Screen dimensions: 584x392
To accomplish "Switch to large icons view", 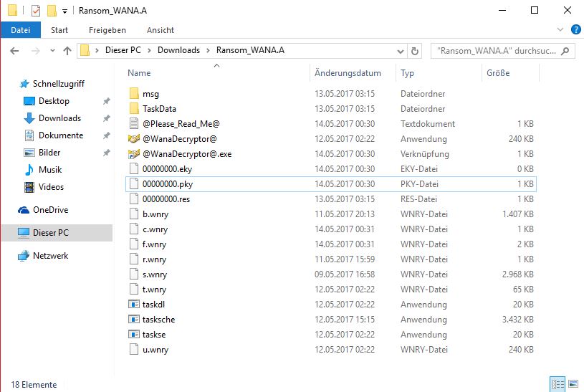I will (x=573, y=384).
